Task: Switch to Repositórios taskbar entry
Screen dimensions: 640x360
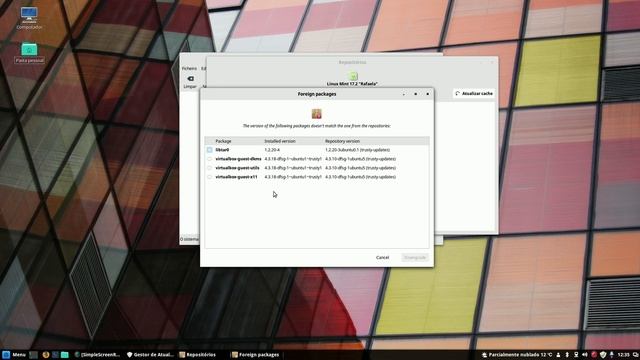Action: click(198, 355)
